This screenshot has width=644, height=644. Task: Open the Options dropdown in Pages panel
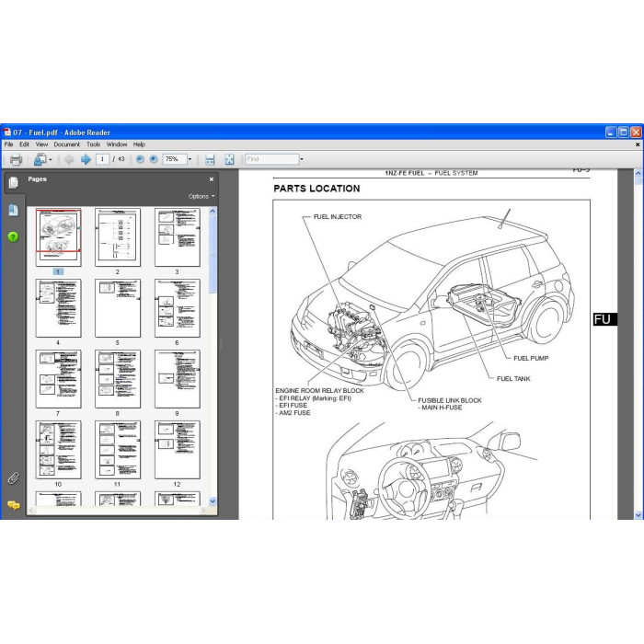(201, 196)
